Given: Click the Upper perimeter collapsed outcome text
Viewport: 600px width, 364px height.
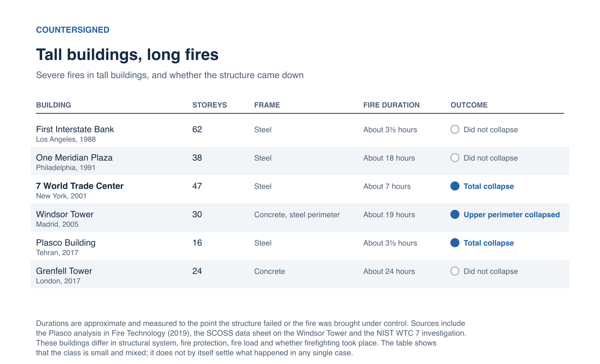Looking at the screenshot, I should coord(512,215).
